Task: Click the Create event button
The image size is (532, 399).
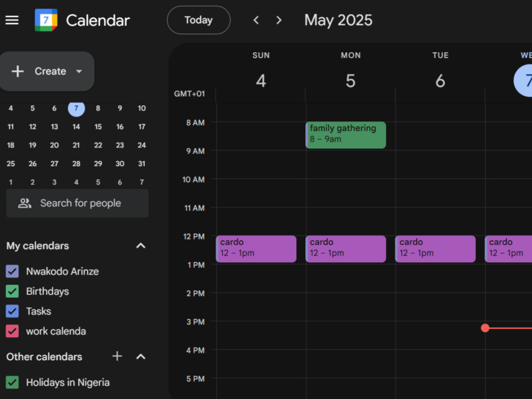Action: click(x=46, y=71)
